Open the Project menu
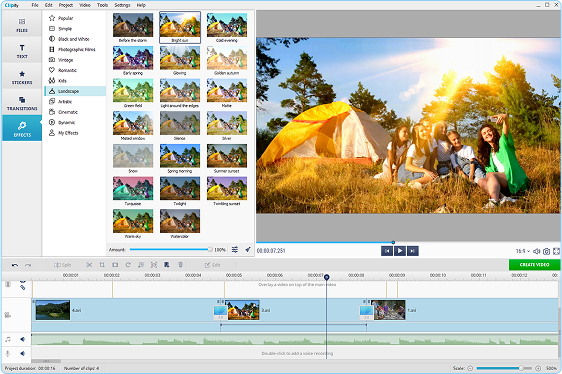 [x=66, y=5]
